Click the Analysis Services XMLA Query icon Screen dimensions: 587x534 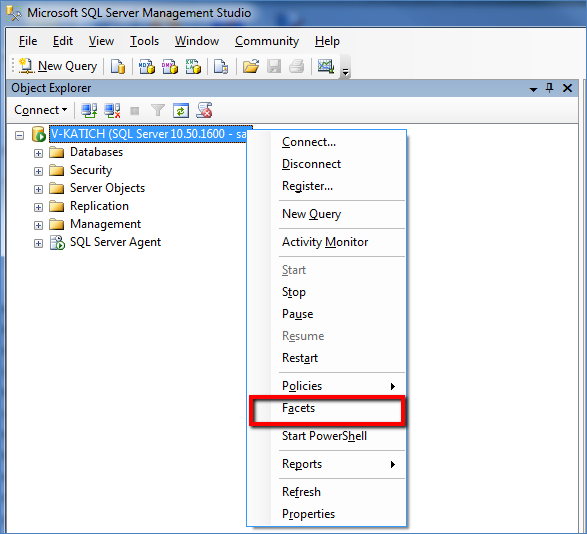click(193, 67)
